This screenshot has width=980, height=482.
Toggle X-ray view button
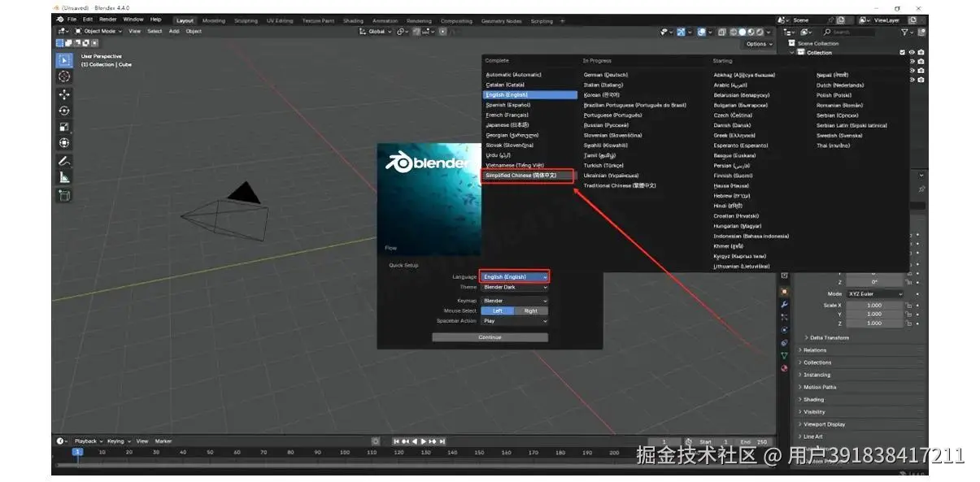[721, 32]
